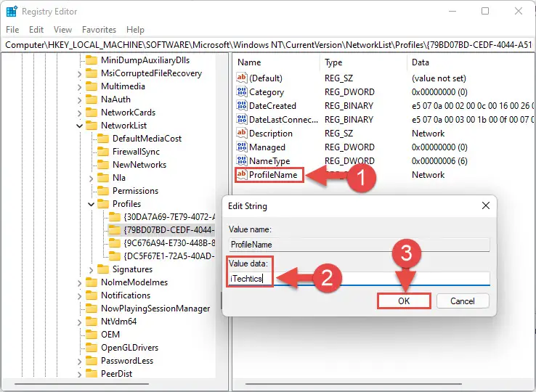536x392 pixels.
Task: Expand the Signatures tree node
Action: coord(91,269)
